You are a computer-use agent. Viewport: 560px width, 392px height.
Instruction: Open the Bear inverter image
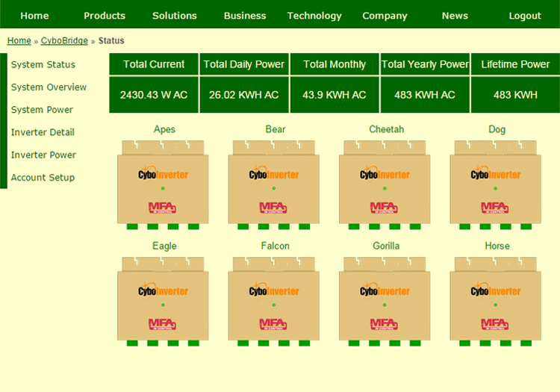(273, 185)
